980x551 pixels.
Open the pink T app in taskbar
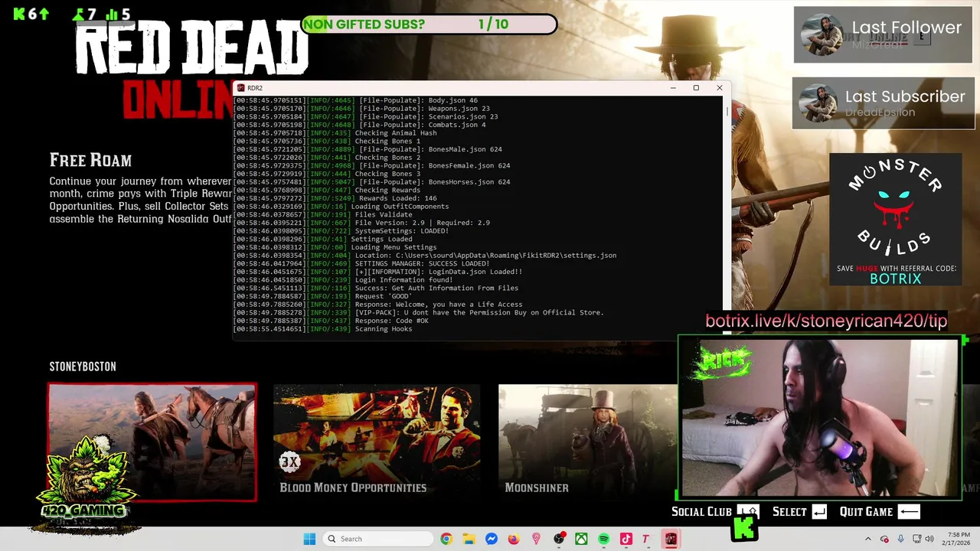click(645, 539)
